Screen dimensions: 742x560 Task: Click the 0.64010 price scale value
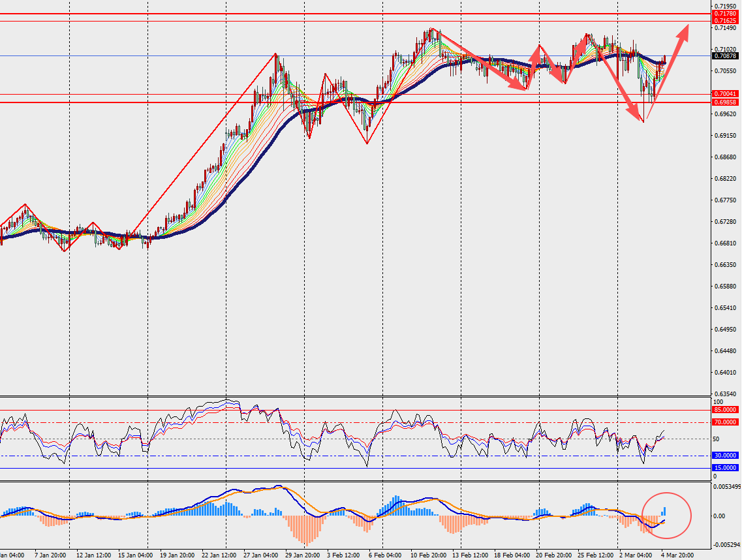point(725,373)
